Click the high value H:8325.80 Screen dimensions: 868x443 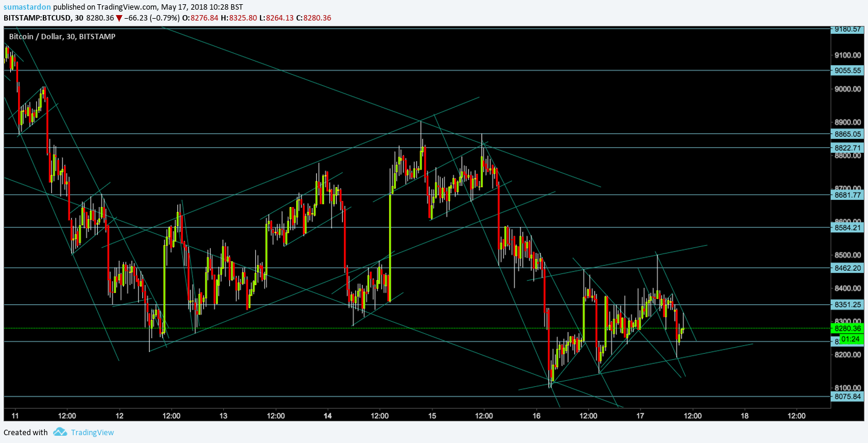pyautogui.click(x=239, y=18)
